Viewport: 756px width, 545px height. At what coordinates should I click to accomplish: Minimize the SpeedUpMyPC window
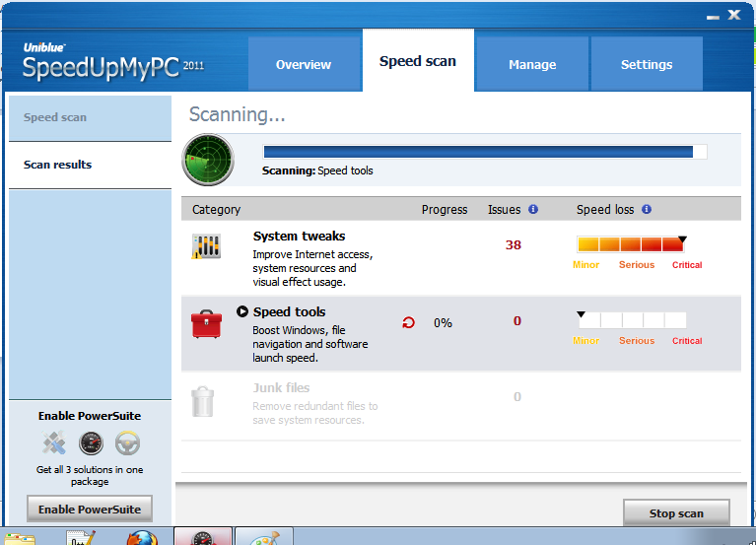tap(713, 17)
